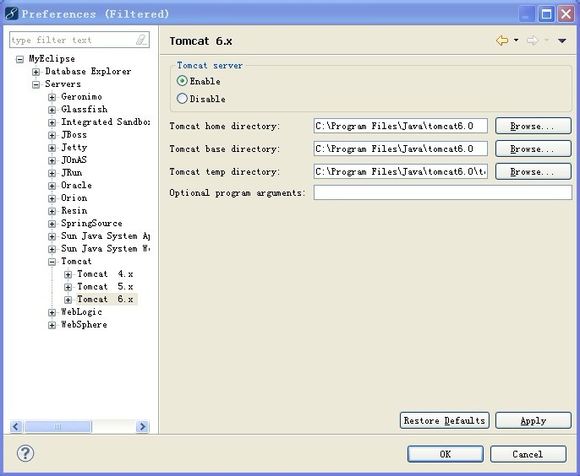
Task: Select the JRun tree item
Action: pyautogui.click(x=71, y=173)
